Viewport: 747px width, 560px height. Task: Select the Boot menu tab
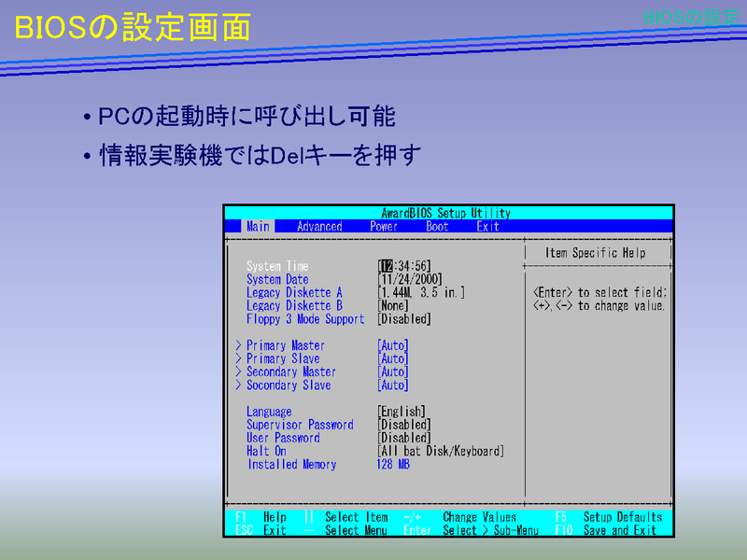(x=437, y=227)
